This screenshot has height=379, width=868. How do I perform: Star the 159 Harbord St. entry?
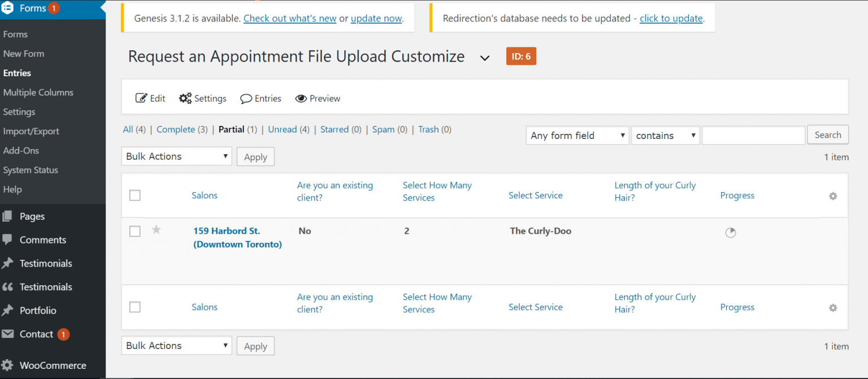pos(157,231)
